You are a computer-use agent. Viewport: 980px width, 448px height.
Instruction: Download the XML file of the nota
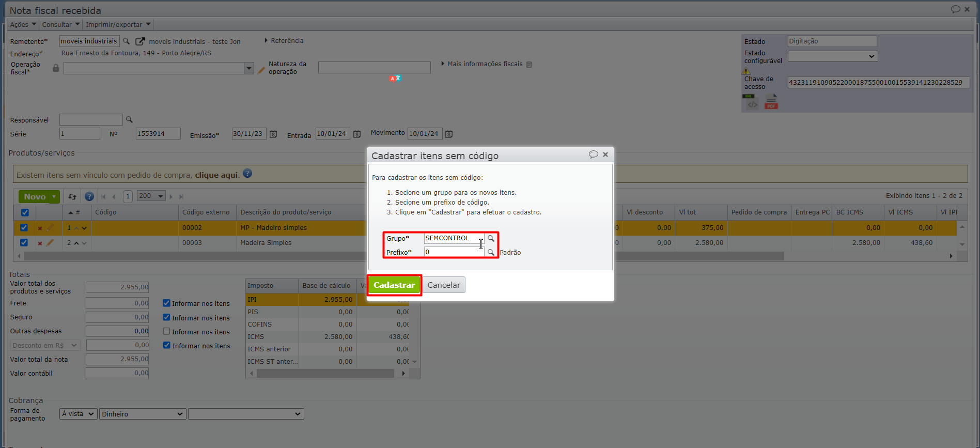click(x=751, y=102)
